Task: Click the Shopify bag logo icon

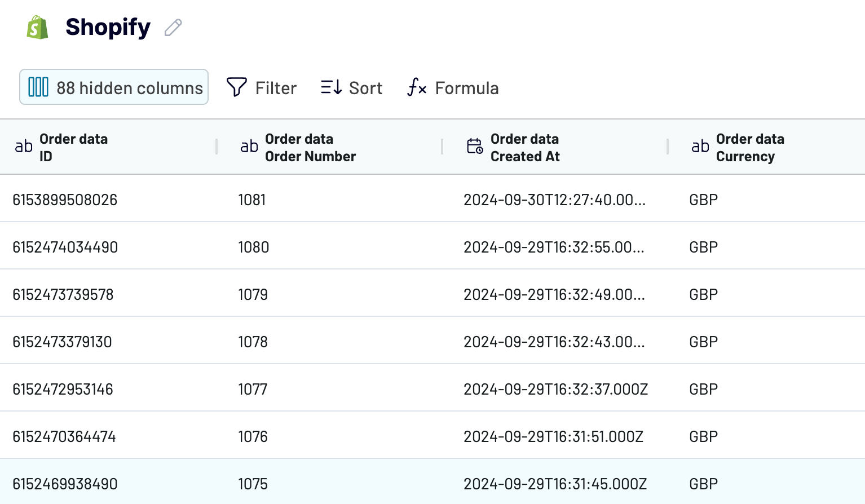Action: pyautogui.click(x=38, y=27)
